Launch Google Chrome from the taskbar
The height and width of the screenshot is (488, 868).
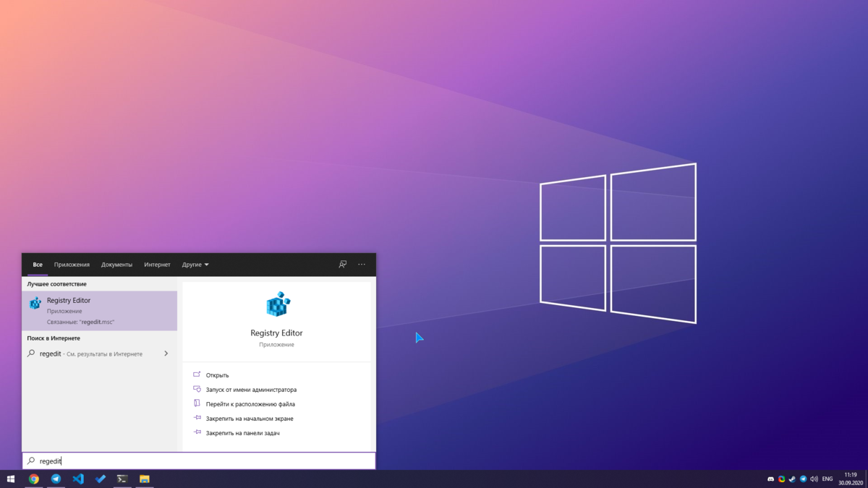tap(33, 479)
